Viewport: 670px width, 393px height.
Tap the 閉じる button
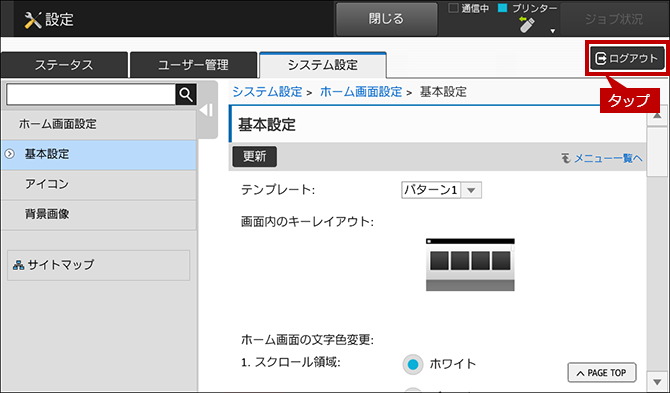[x=386, y=19]
